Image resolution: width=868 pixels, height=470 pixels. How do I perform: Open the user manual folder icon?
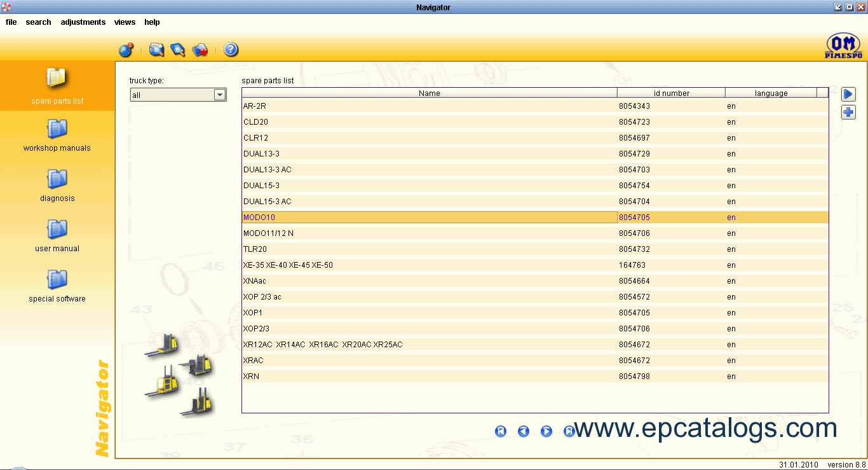click(57, 229)
